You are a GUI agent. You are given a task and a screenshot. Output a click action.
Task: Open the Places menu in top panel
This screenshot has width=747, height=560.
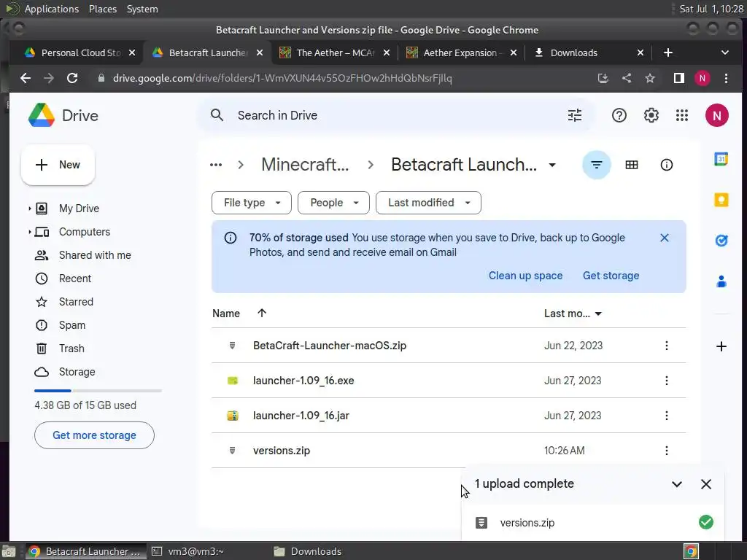pos(102,9)
